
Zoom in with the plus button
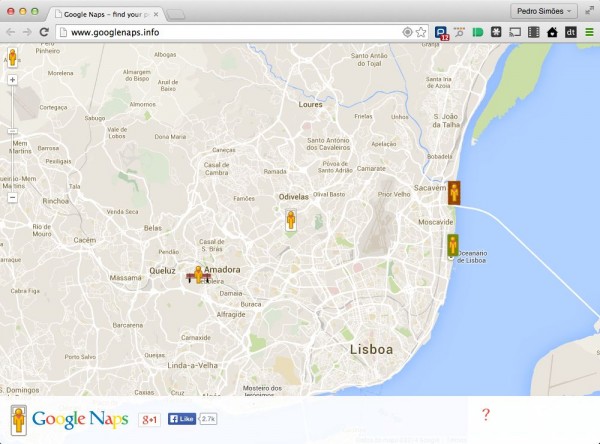(x=13, y=80)
